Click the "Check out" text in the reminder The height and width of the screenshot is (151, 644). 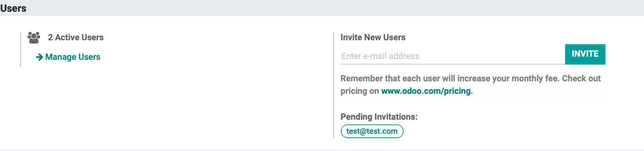pyautogui.click(x=582, y=78)
